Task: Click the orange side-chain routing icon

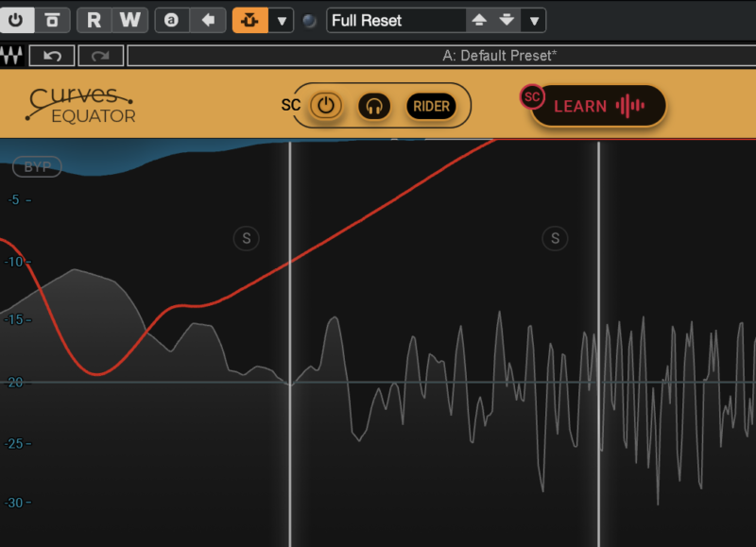Action: 250,19
